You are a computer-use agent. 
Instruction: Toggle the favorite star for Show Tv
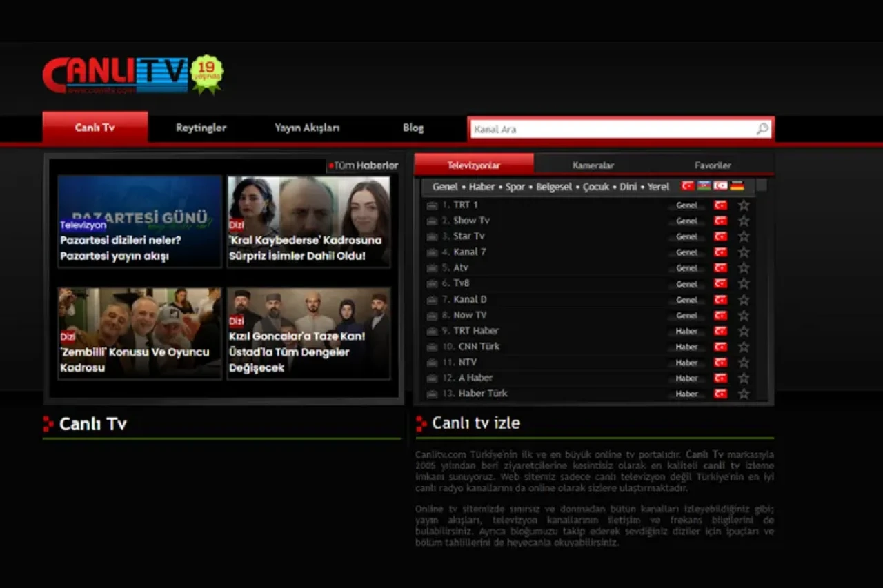click(x=744, y=221)
